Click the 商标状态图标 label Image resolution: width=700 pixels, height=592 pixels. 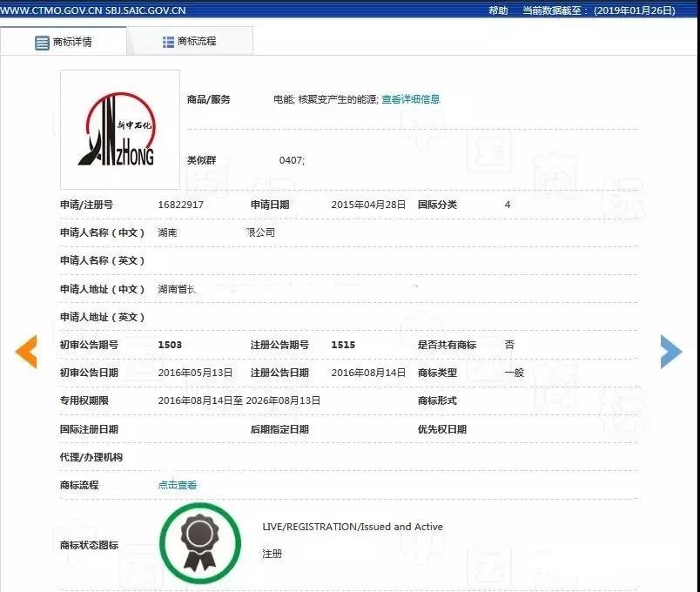(x=90, y=545)
